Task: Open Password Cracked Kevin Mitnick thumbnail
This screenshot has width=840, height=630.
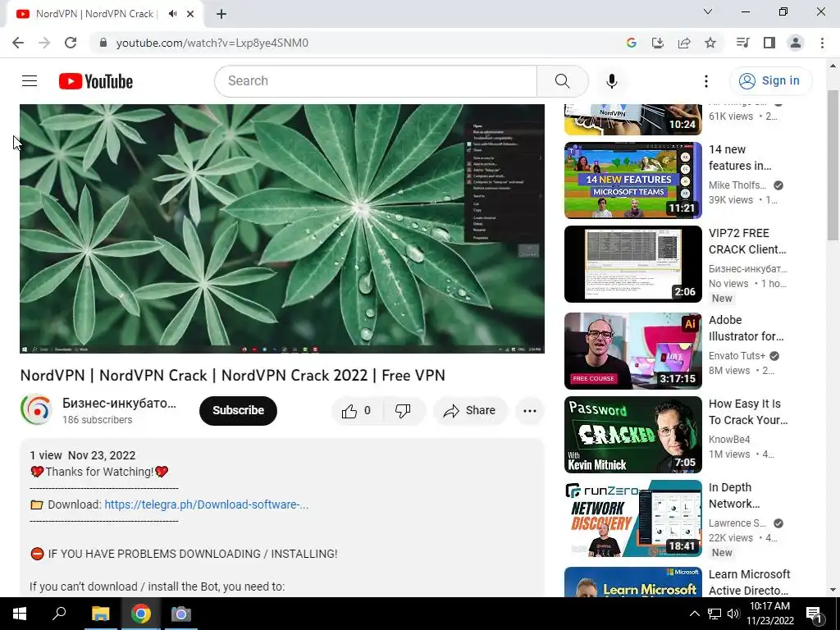Action: point(633,435)
